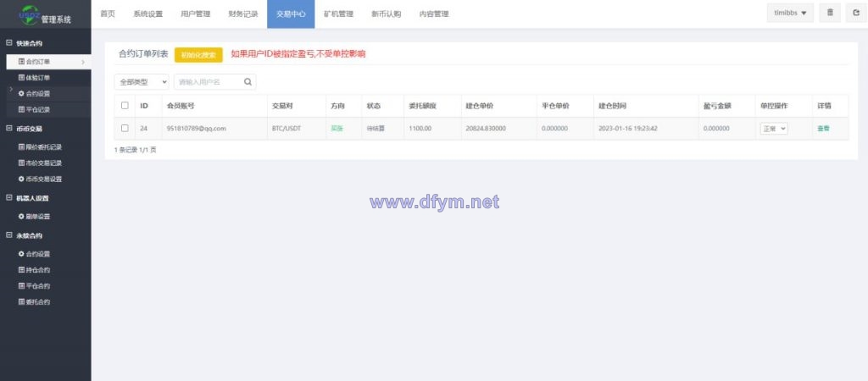Open the timibbs user dropdown
This screenshot has width=868, height=381.
tap(790, 13)
